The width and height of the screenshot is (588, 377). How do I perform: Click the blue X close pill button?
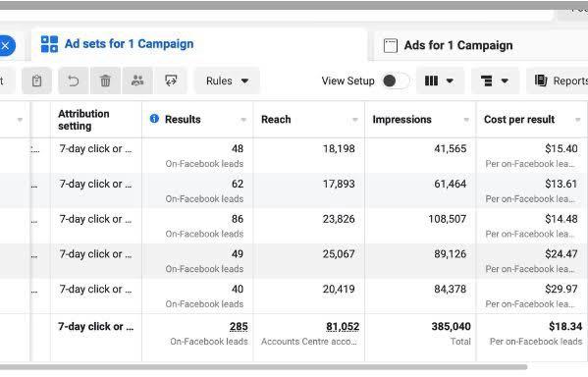pyautogui.click(x=6, y=46)
